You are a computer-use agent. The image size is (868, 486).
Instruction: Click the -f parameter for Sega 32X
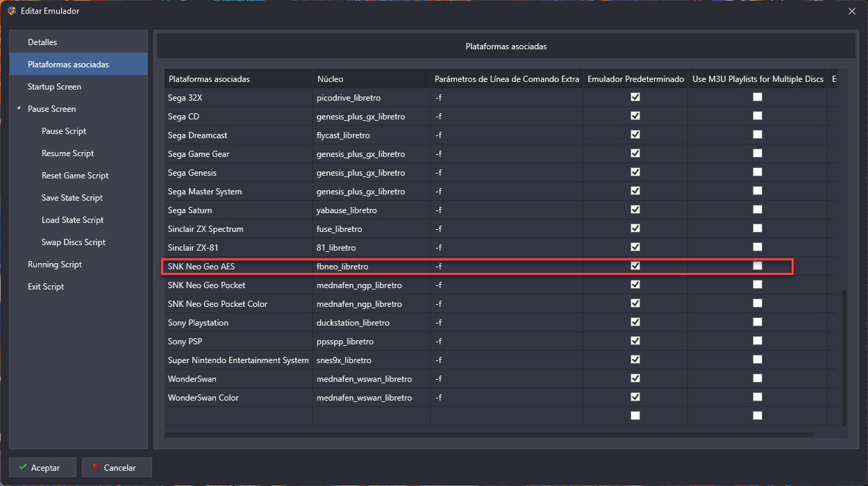coord(507,97)
